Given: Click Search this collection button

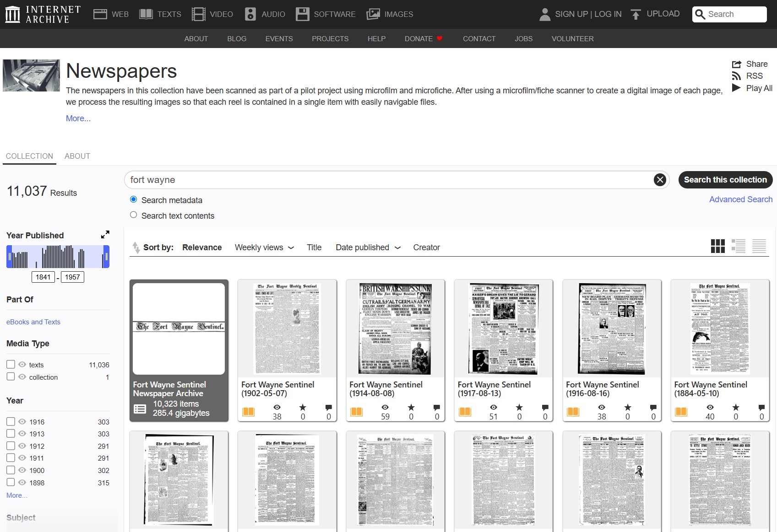Looking at the screenshot, I should [725, 180].
